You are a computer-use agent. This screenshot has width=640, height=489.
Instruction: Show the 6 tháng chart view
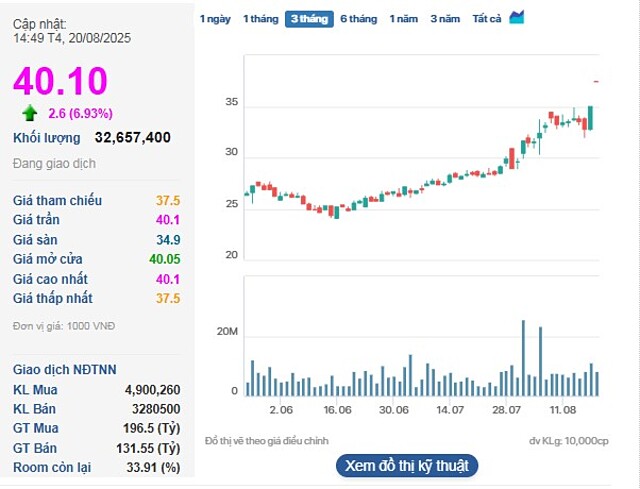358,19
